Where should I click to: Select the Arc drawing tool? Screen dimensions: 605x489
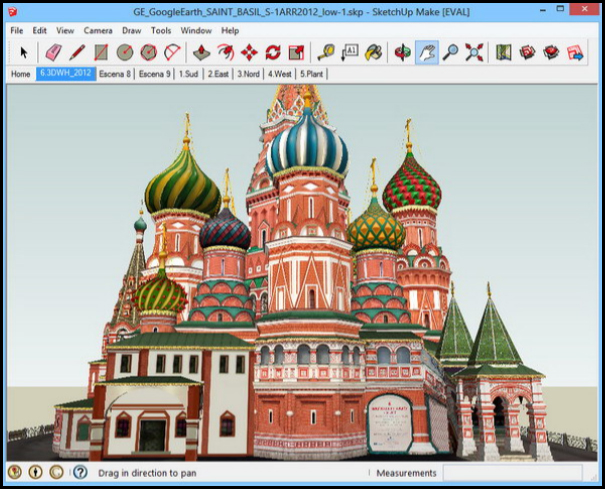pyautogui.click(x=172, y=52)
